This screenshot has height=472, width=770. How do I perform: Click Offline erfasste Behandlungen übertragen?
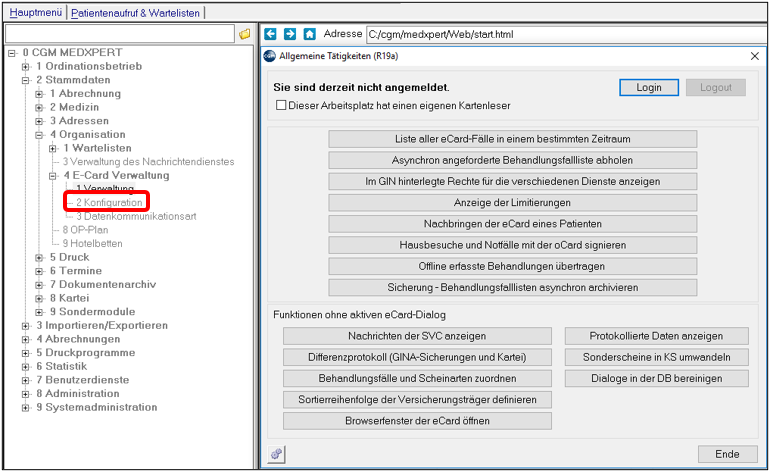[512, 266]
